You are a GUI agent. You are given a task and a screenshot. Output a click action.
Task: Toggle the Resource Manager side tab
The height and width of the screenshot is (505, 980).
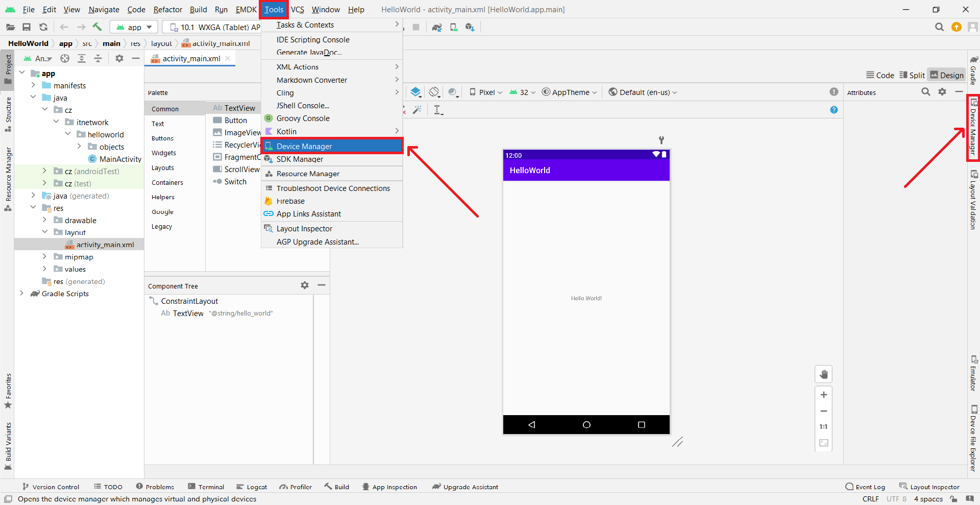point(8,179)
